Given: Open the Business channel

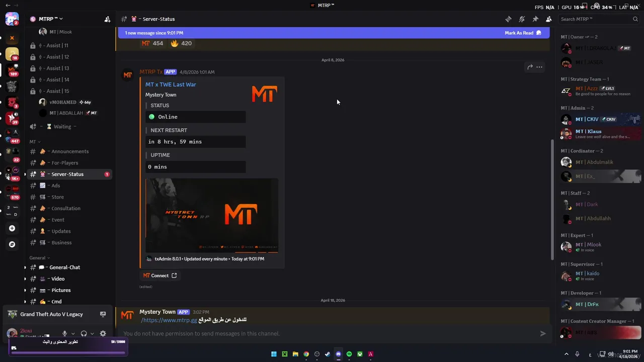Looking at the screenshot, I should 70,242.
